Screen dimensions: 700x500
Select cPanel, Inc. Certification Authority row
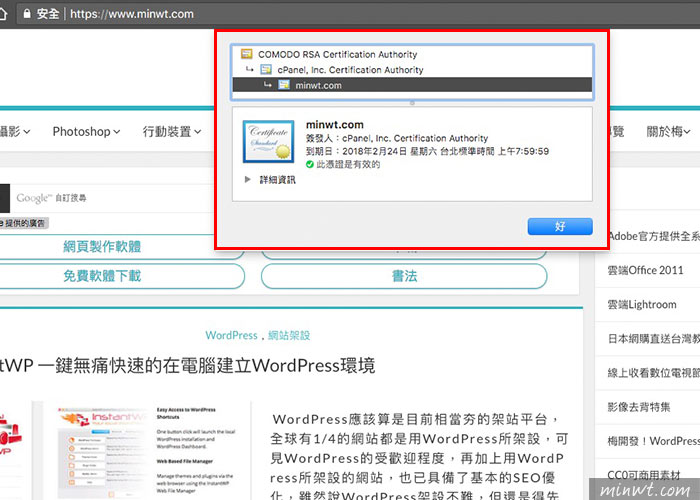412,70
